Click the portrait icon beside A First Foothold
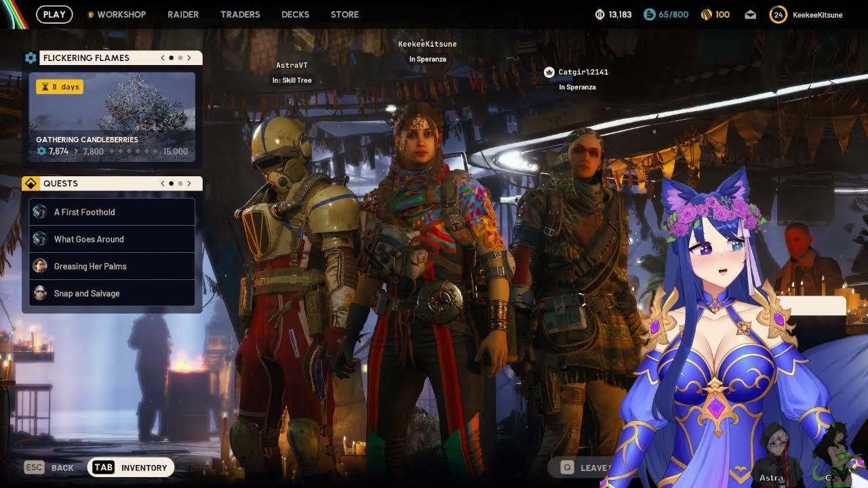 coord(40,211)
